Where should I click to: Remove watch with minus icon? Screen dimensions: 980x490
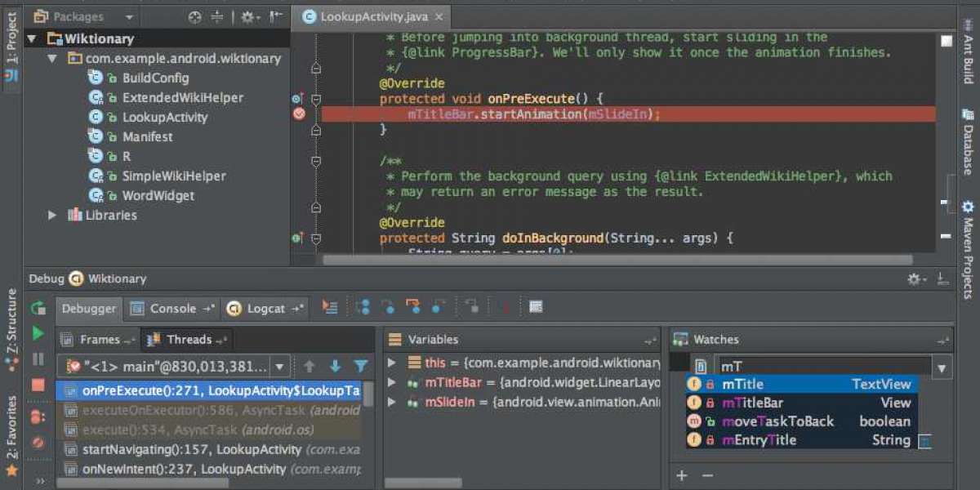click(x=707, y=475)
